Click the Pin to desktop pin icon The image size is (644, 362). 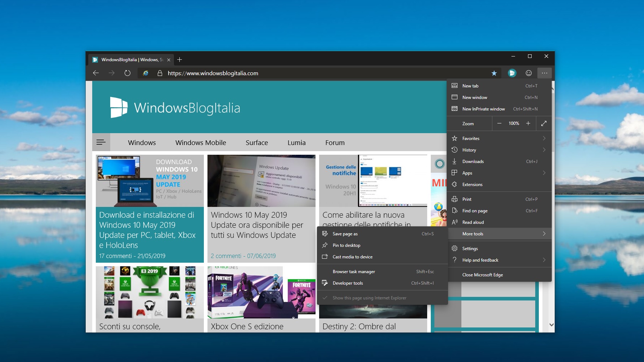pos(325,245)
